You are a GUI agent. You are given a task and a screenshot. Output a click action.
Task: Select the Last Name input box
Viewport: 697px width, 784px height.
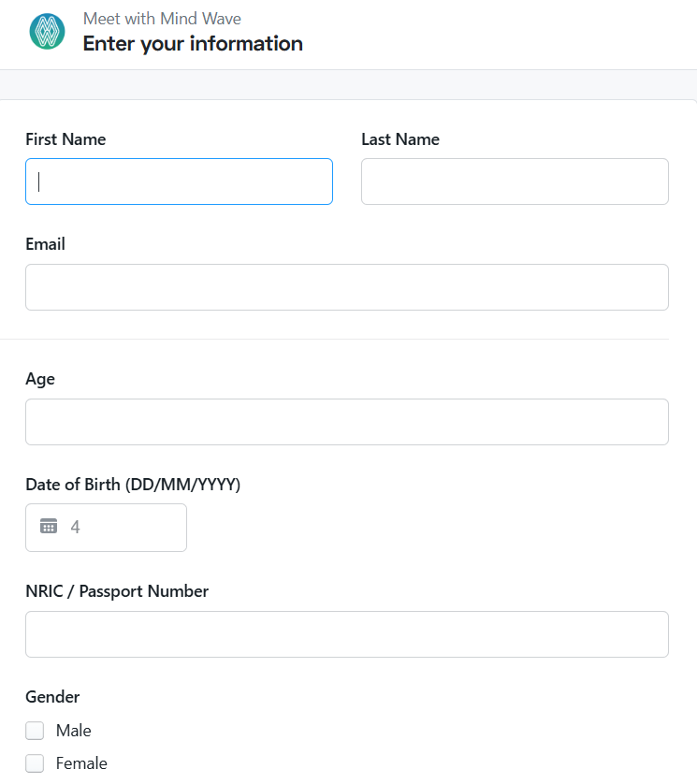tap(515, 181)
